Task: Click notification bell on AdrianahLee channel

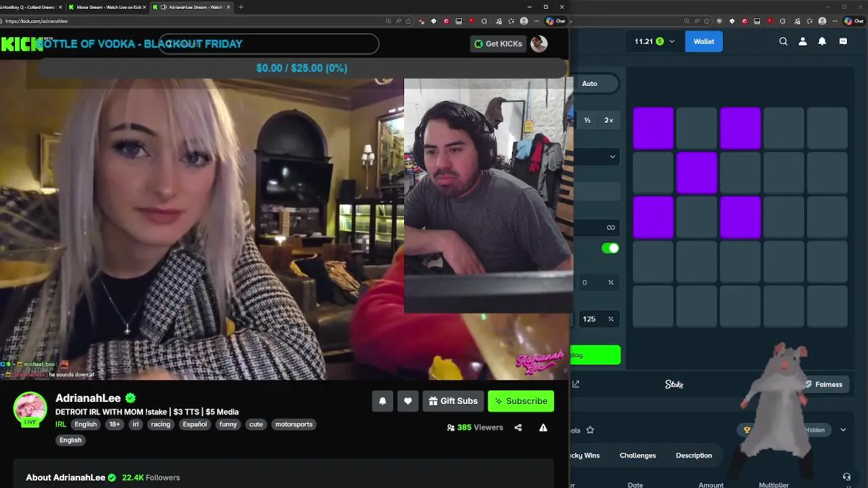Action: [x=382, y=401]
